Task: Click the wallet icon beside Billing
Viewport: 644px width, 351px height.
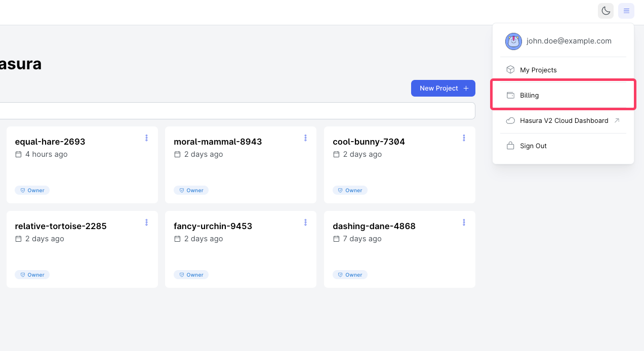Action: tap(510, 95)
